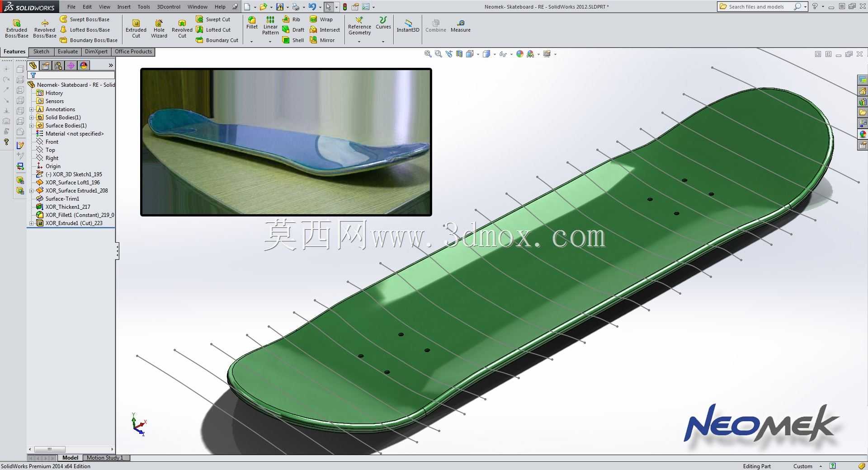Open the Appearances task pane tab

point(863,134)
